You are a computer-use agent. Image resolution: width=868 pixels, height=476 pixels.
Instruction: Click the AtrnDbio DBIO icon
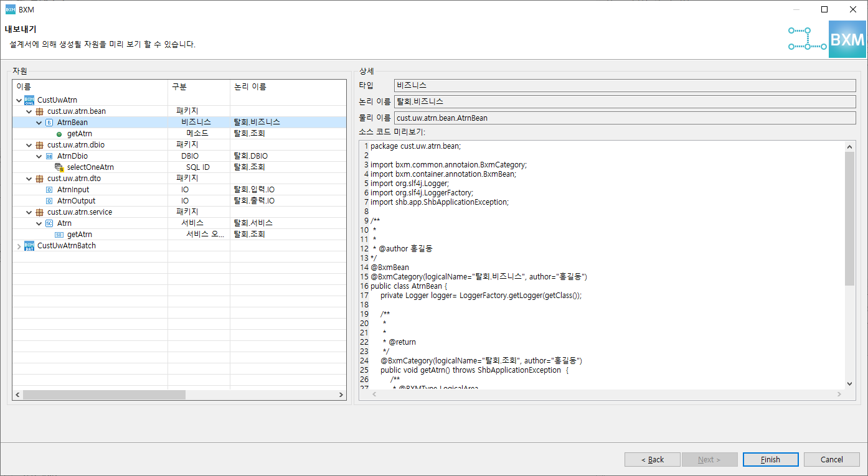tap(49, 156)
